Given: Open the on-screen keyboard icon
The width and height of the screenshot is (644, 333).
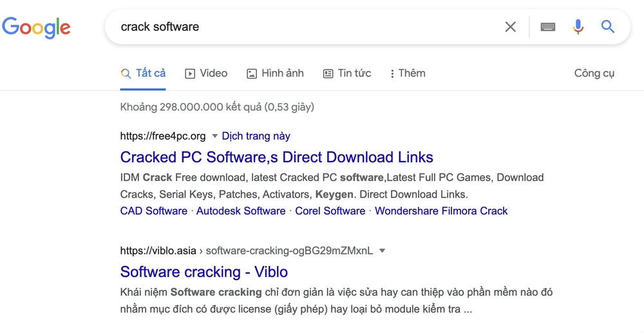Looking at the screenshot, I should click(x=548, y=27).
